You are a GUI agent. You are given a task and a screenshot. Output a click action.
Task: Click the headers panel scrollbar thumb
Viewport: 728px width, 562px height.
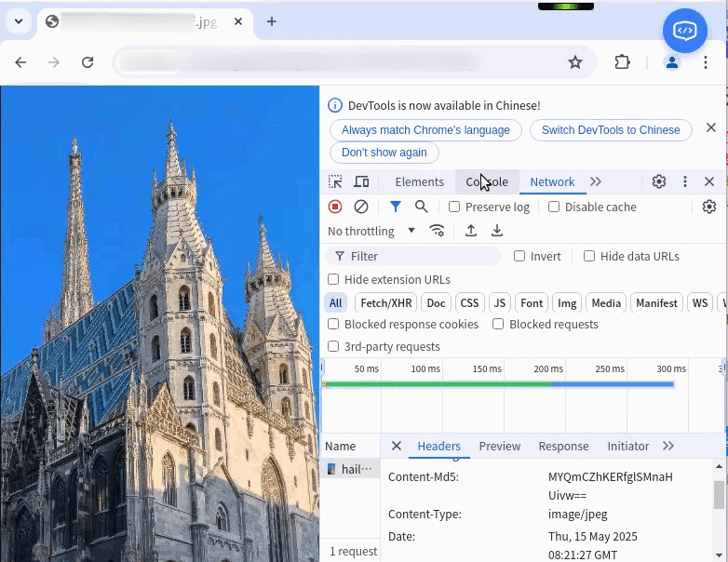pos(719,495)
